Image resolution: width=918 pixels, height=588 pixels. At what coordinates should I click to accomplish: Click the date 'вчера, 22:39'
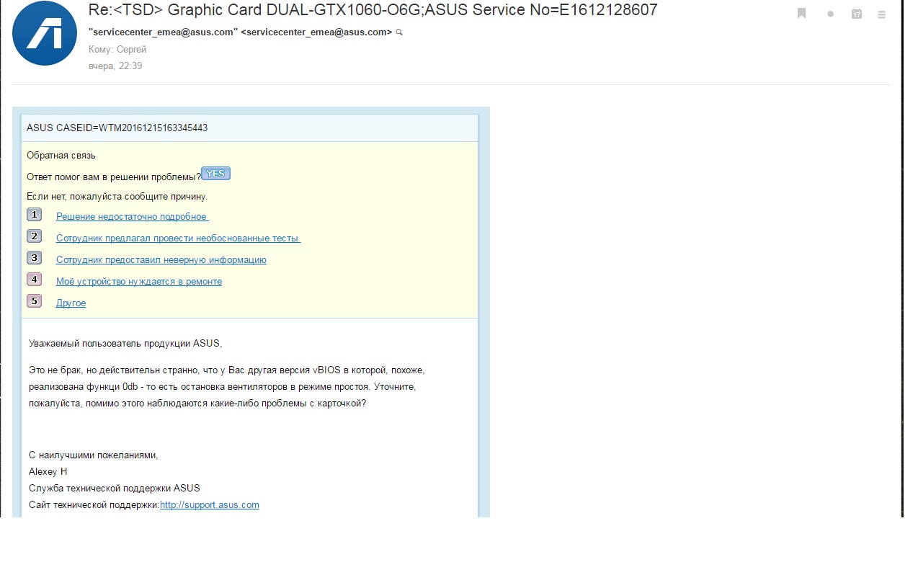115,66
